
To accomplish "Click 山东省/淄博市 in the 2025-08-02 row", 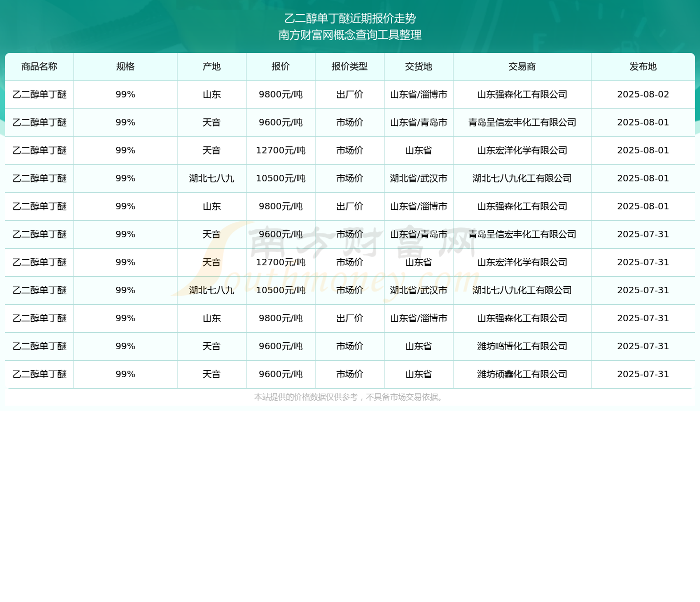I will [x=418, y=94].
